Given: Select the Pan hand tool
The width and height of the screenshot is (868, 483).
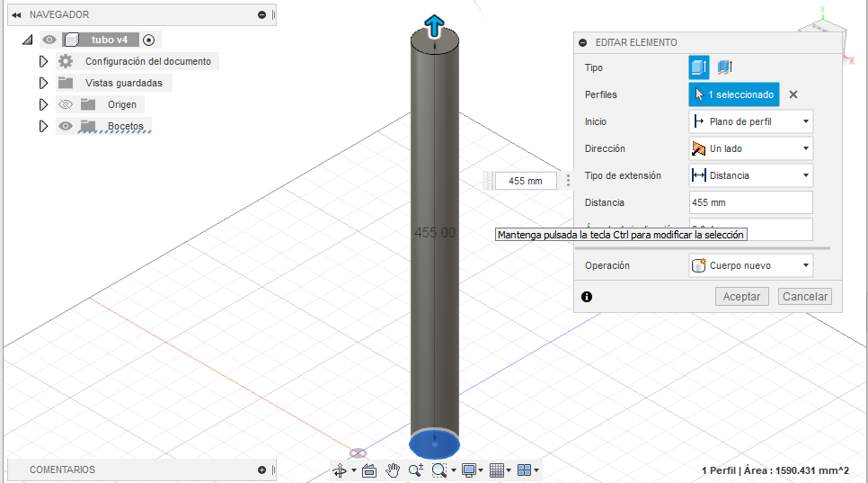Looking at the screenshot, I should point(393,470).
